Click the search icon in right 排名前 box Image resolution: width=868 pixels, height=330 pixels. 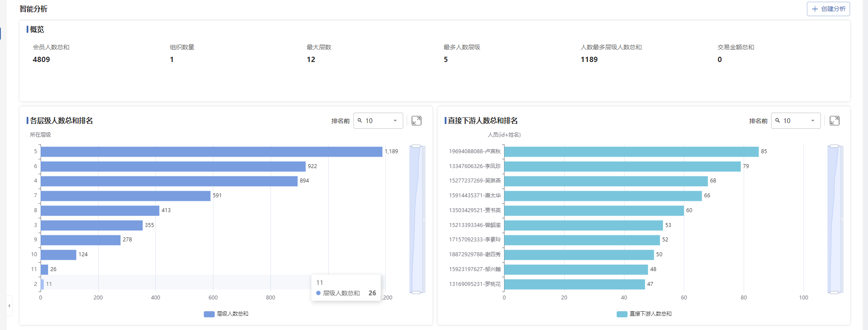(x=777, y=120)
